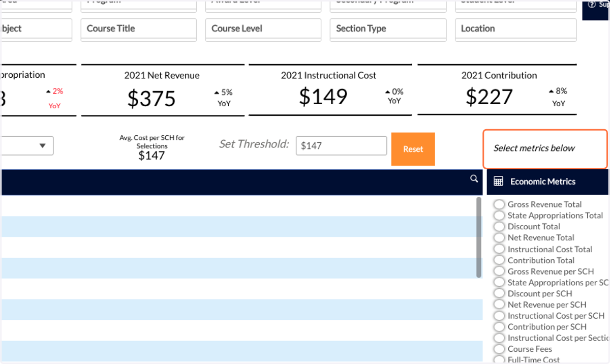Select State Appropriations Total metric
The width and height of the screenshot is (610, 364).
point(499,216)
